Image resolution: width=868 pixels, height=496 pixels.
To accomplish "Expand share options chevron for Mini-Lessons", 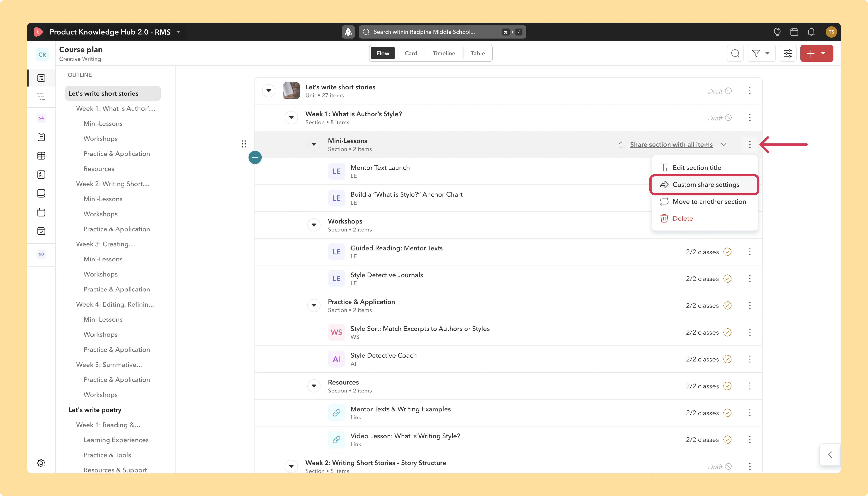I will click(724, 144).
